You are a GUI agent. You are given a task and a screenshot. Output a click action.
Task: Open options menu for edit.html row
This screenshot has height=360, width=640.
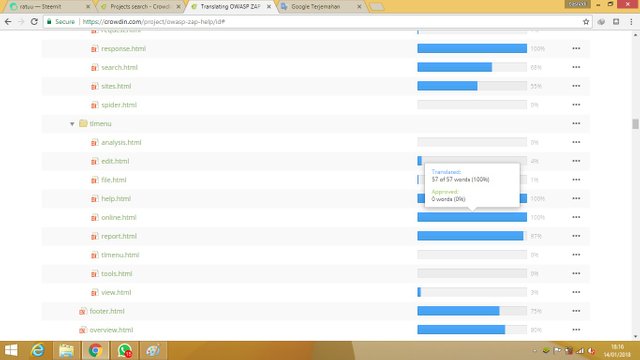click(576, 161)
